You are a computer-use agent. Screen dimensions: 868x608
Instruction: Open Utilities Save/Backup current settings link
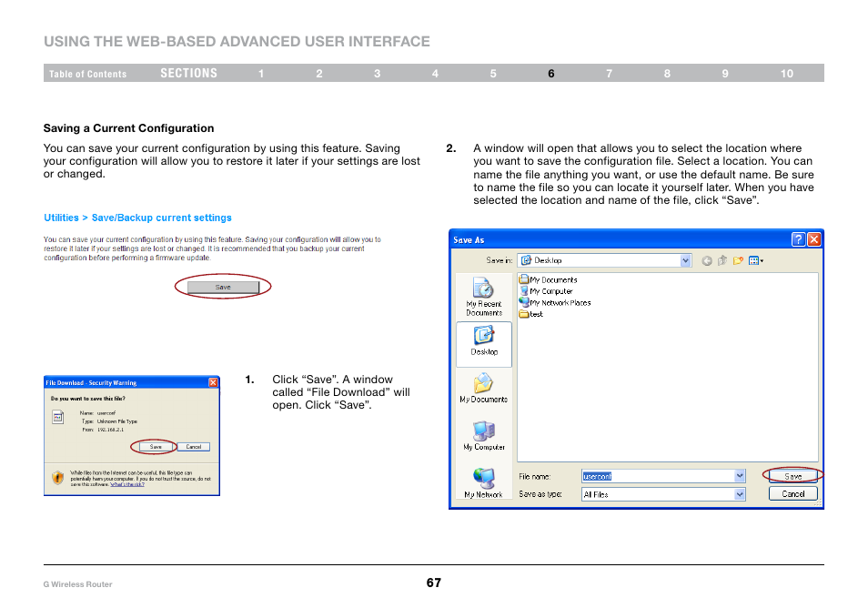[137, 218]
